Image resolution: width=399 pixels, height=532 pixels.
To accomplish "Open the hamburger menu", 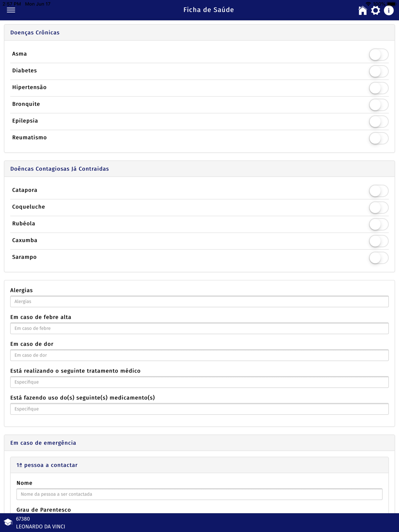I will [11, 10].
